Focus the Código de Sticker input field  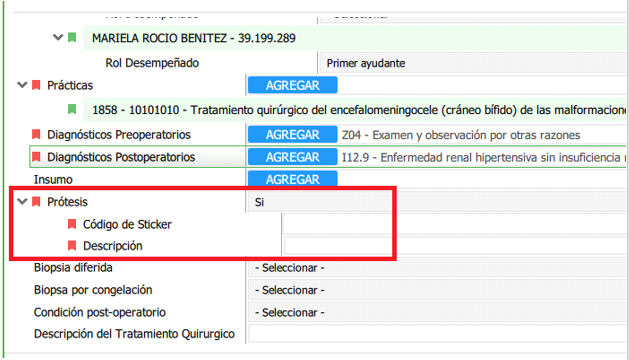point(455,224)
